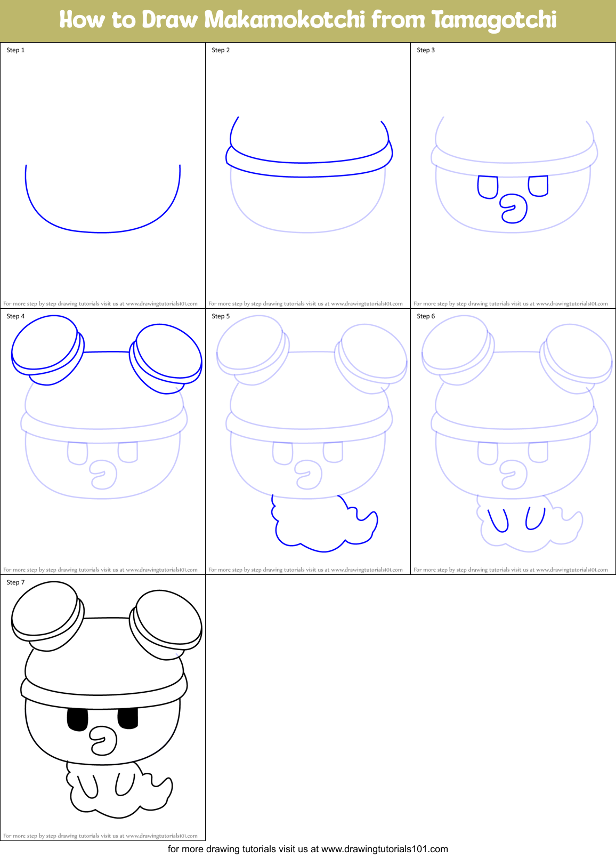This screenshot has height=857, width=616.
Task: Select the Step 1 drawing panel
Action: [103, 175]
